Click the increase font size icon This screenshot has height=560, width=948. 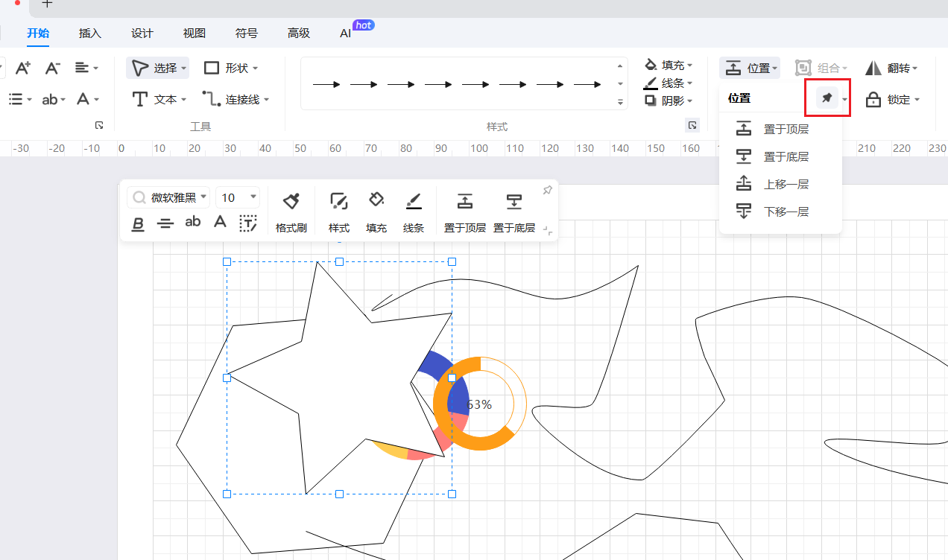coord(22,69)
